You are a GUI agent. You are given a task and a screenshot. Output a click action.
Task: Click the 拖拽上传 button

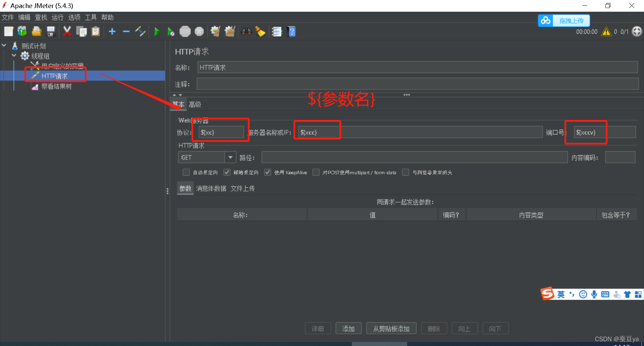click(571, 20)
